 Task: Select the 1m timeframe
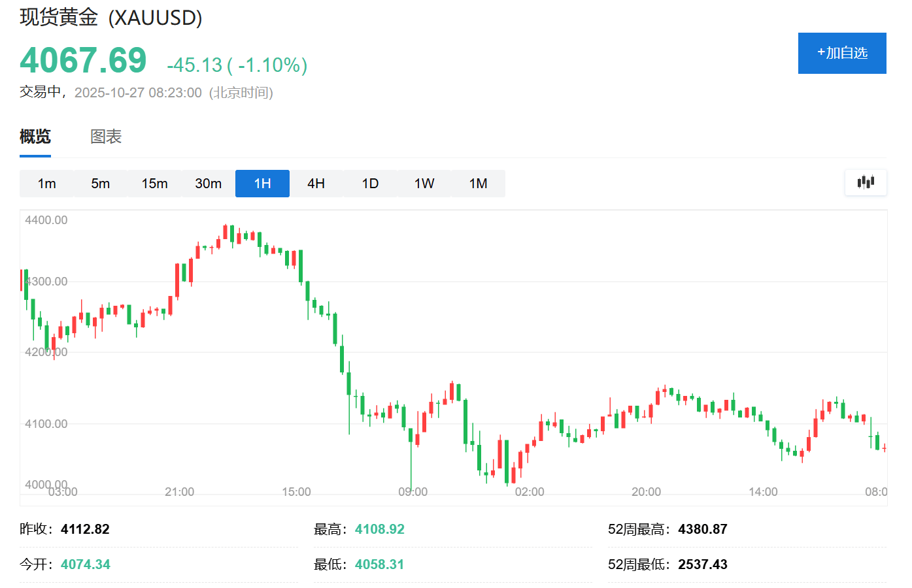[47, 184]
